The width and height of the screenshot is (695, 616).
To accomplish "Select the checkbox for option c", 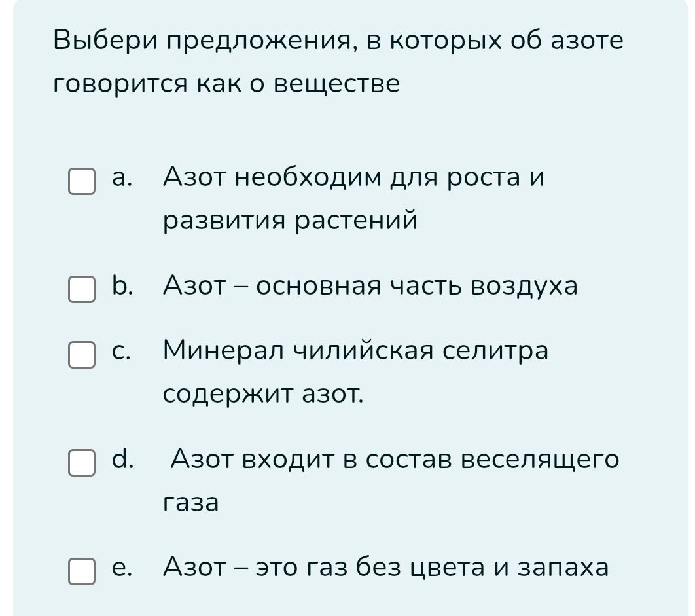I will coord(82,354).
